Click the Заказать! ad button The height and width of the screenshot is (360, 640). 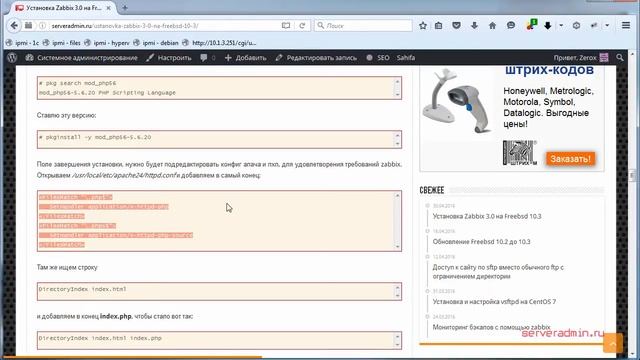point(570,159)
